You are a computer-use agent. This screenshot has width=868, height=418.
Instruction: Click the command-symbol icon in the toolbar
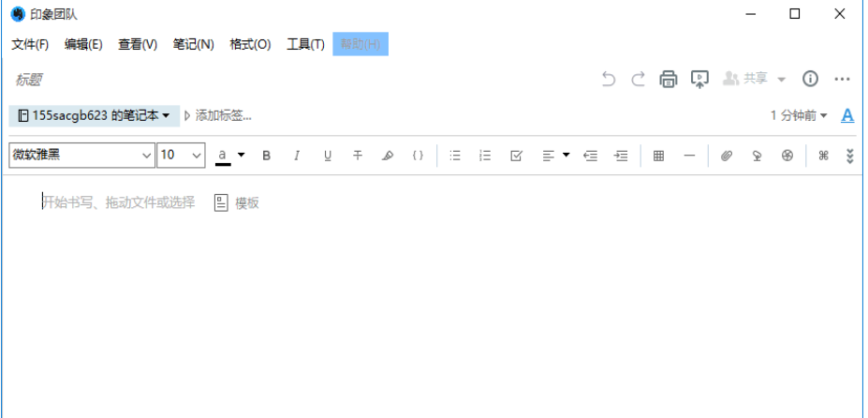[823, 156]
